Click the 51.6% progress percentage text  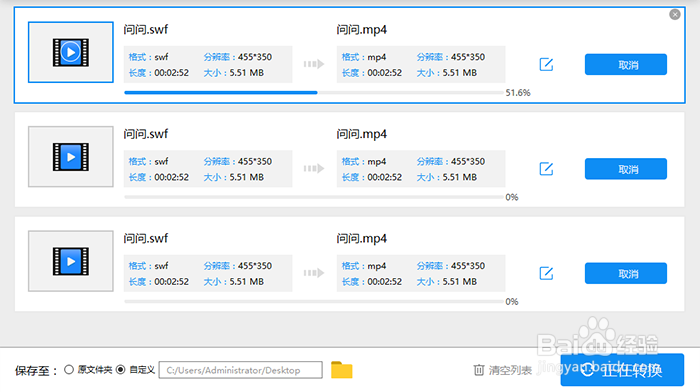(x=518, y=93)
